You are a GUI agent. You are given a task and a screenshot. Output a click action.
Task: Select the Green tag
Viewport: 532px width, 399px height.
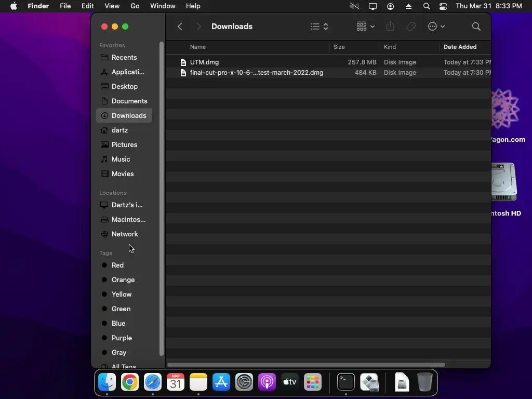(124, 309)
